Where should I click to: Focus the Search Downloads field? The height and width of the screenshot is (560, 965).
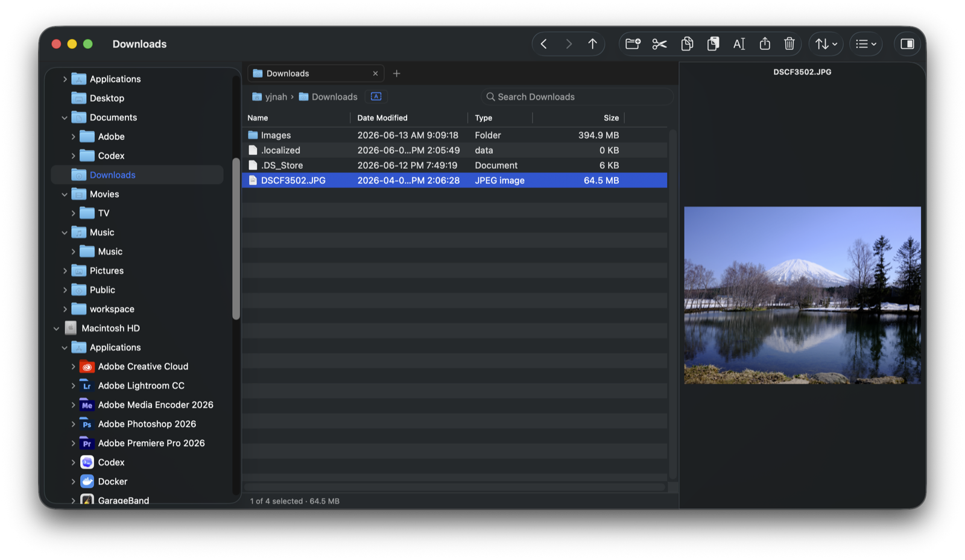pyautogui.click(x=577, y=97)
